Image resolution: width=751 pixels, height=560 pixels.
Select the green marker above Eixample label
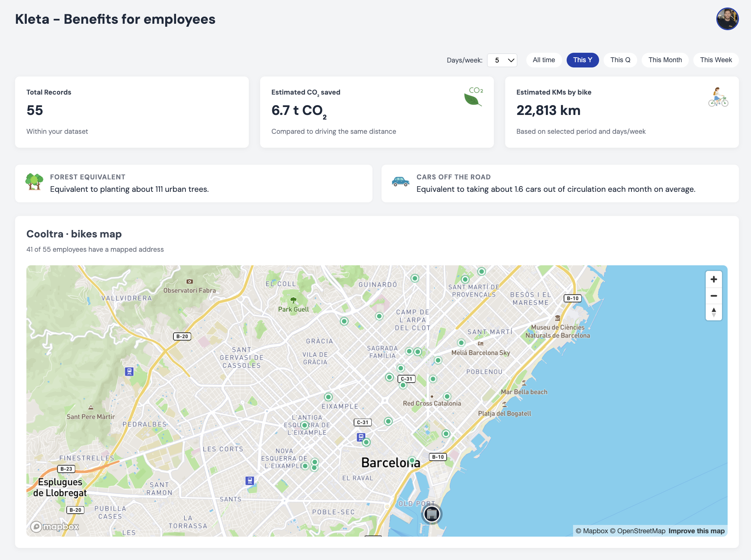(328, 397)
